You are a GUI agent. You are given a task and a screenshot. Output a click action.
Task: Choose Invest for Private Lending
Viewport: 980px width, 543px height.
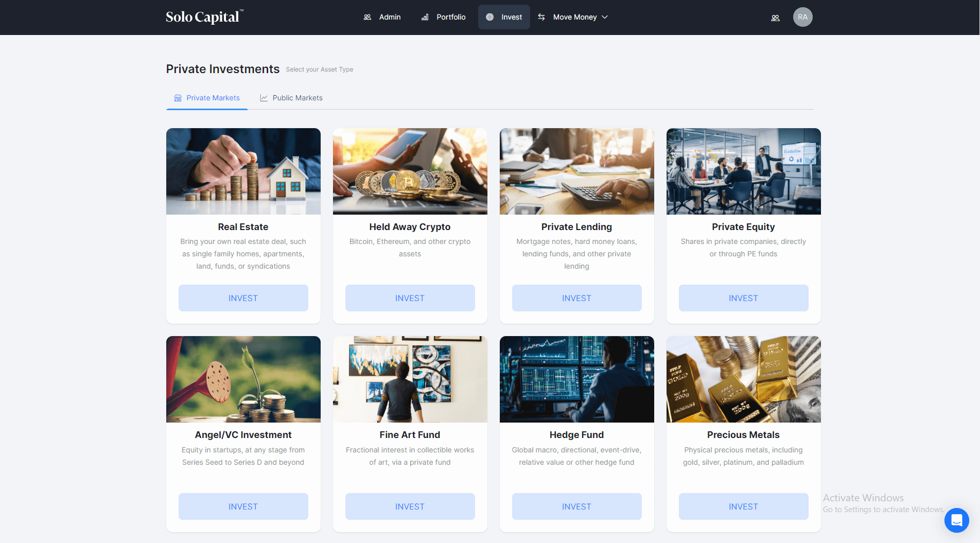point(576,298)
